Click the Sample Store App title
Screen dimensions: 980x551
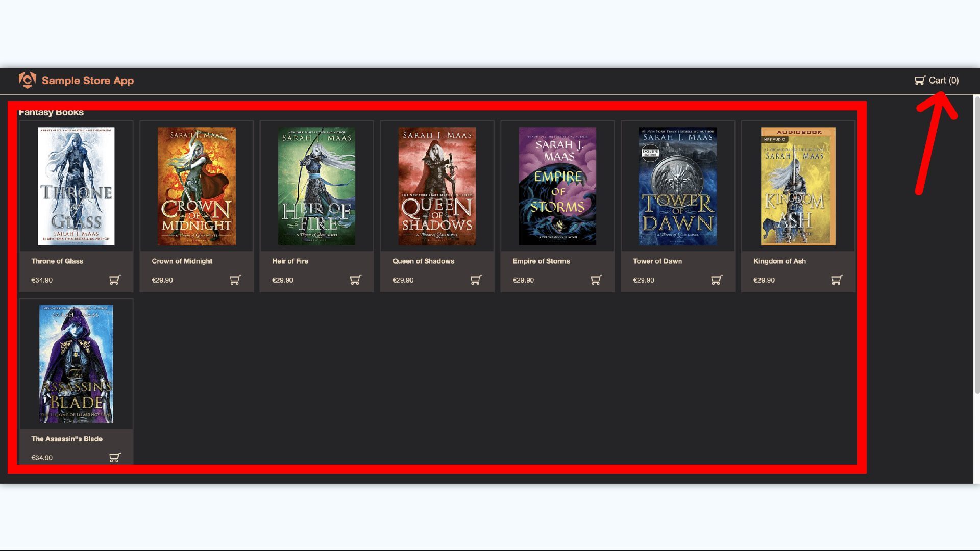[x=88, y=81]
